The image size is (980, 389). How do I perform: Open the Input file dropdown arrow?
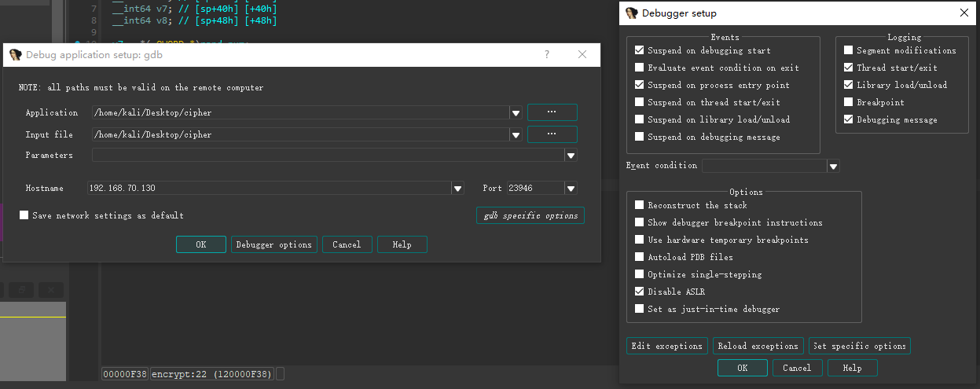pos(516,134)
